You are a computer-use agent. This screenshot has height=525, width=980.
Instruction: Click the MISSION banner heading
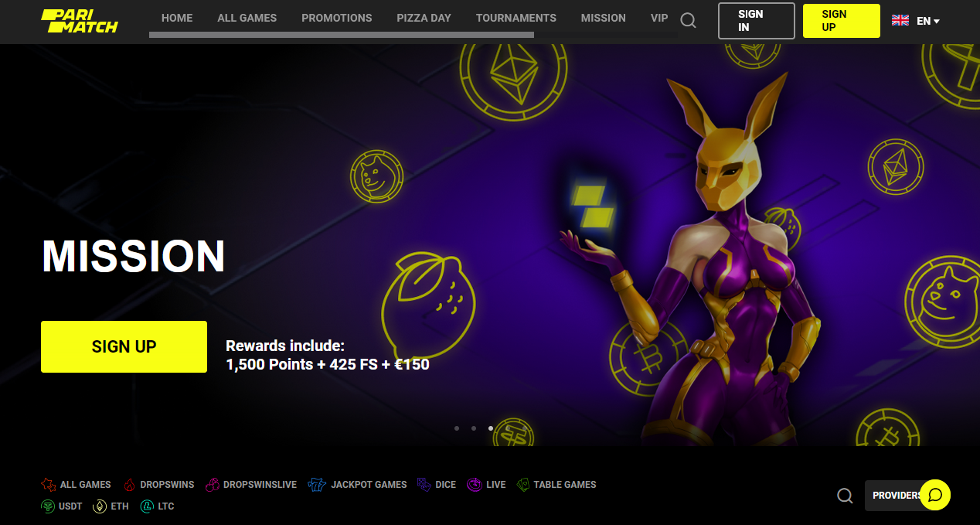click(134, 257)
